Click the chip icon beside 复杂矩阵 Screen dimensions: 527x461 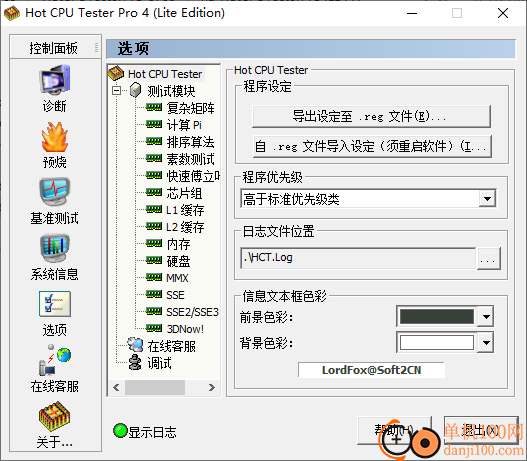coord(154,107)
